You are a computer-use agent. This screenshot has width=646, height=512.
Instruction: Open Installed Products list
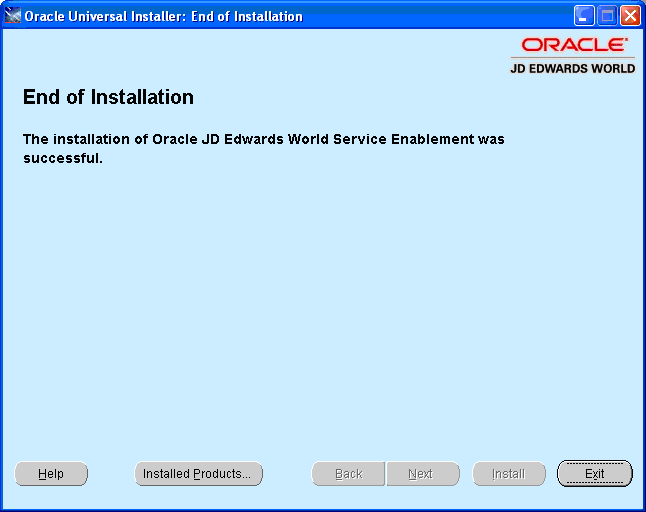[198, 474]
